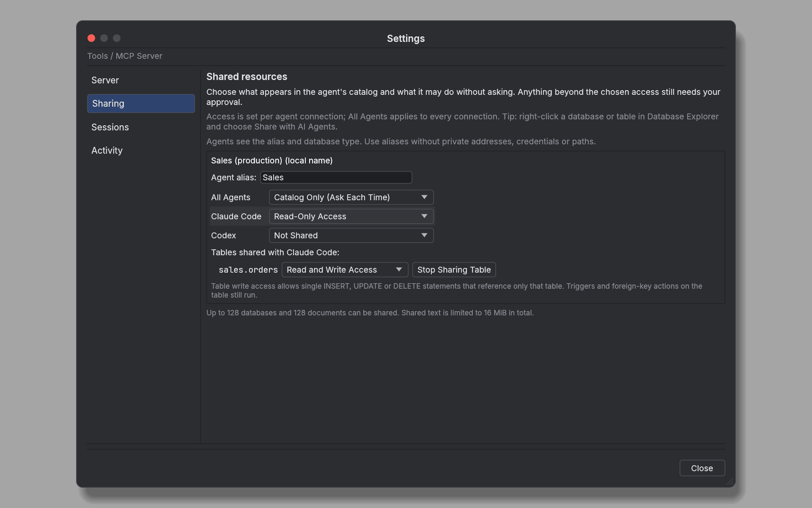Close the Settings dialog with Close button
The height and width of the screenshot is (508, 812).
click(x=702, y=468)
